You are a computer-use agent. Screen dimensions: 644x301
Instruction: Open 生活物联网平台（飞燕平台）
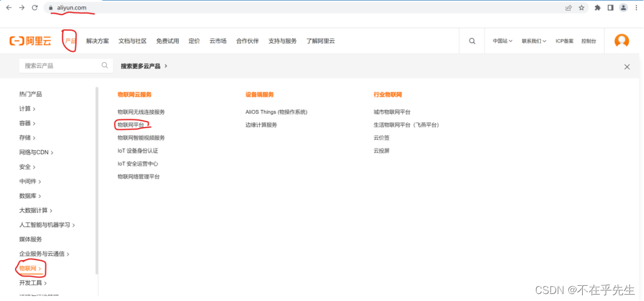407,125
